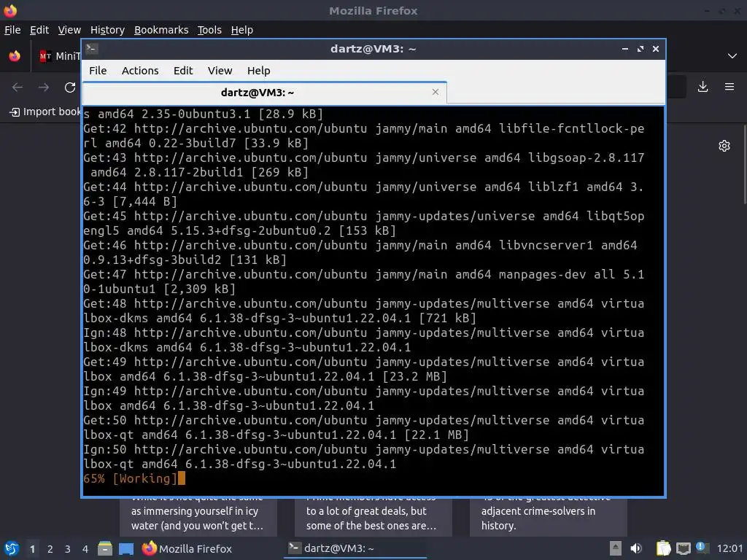Viewport: 747px width, 560px height.
Task: Open Firefox Help menu
Action: pos(242,30)
